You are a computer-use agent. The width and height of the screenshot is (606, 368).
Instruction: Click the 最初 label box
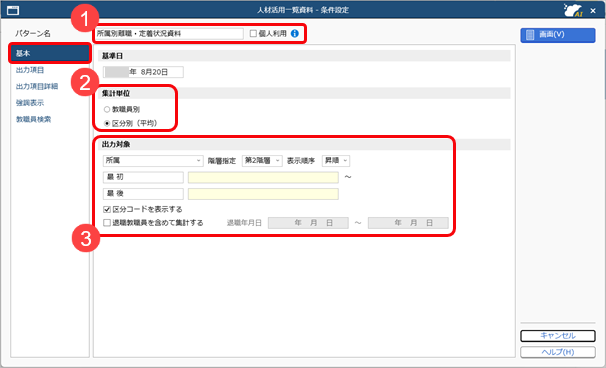click(143, 177)
